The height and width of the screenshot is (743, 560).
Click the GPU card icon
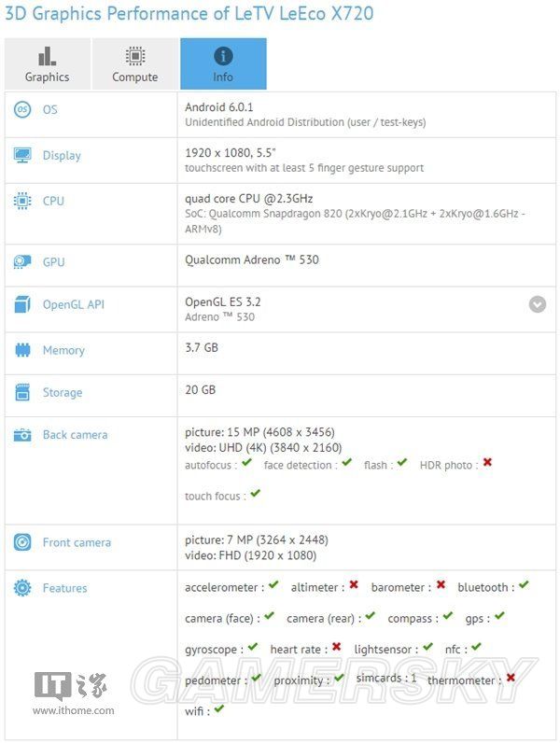22,261
